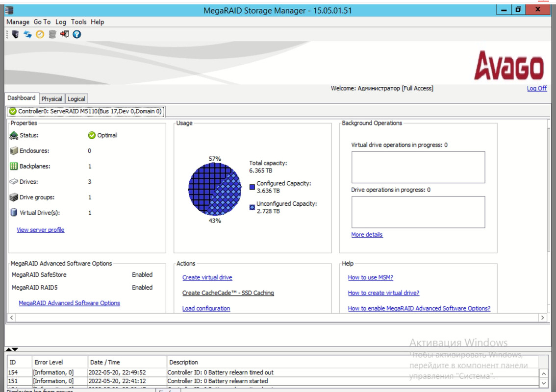Click the Description column header
The width and height of the screenshot is (556, 392).
point(353,362)
